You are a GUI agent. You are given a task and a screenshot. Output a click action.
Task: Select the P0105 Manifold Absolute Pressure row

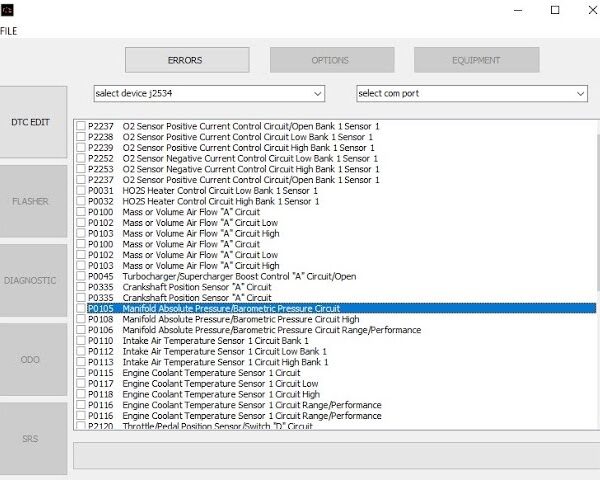341,308
